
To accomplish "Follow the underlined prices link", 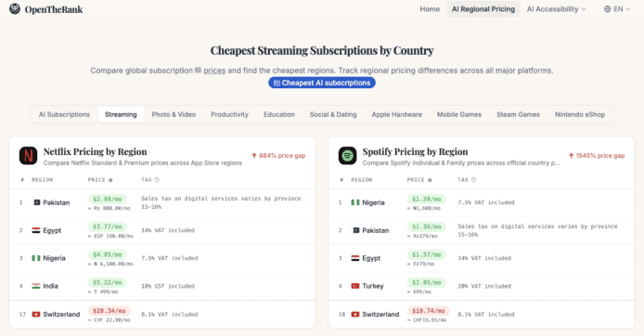I will point(214,71).
